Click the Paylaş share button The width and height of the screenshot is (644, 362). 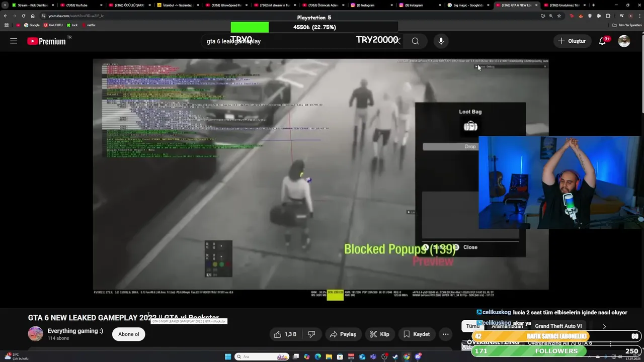point(343,334)
